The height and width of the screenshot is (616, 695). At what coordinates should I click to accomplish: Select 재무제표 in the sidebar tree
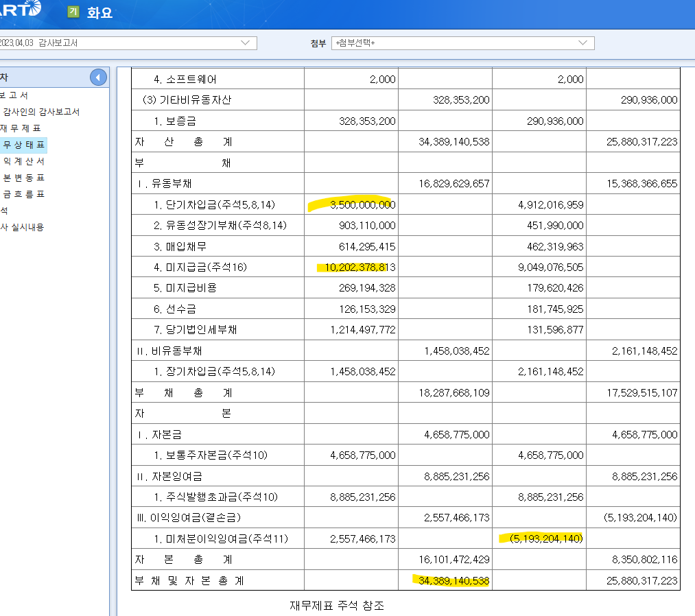21,128
